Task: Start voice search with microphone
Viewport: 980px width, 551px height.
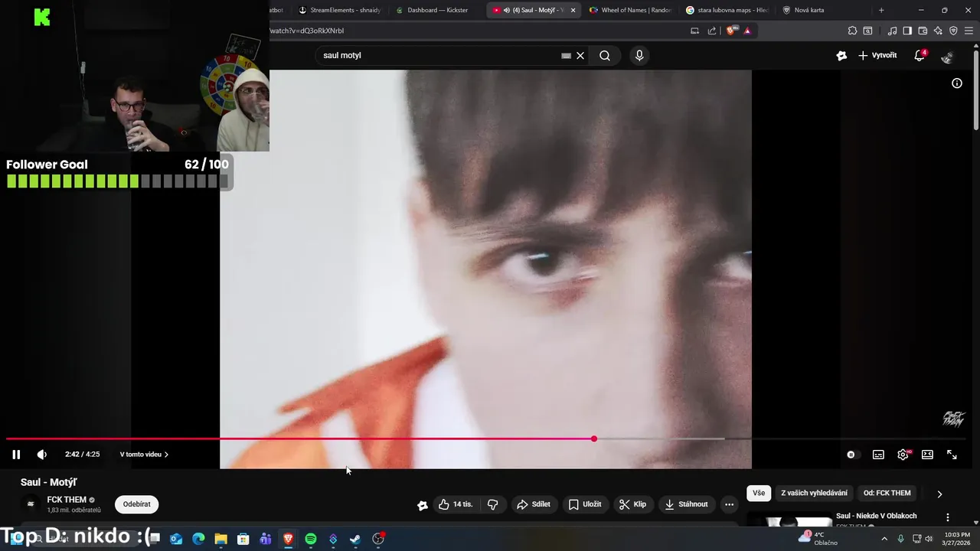Action: click(x=639, y=56)
